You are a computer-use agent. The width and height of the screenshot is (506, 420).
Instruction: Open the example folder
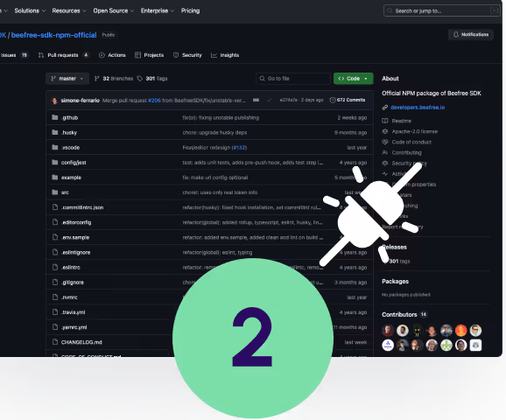[71, 178]
